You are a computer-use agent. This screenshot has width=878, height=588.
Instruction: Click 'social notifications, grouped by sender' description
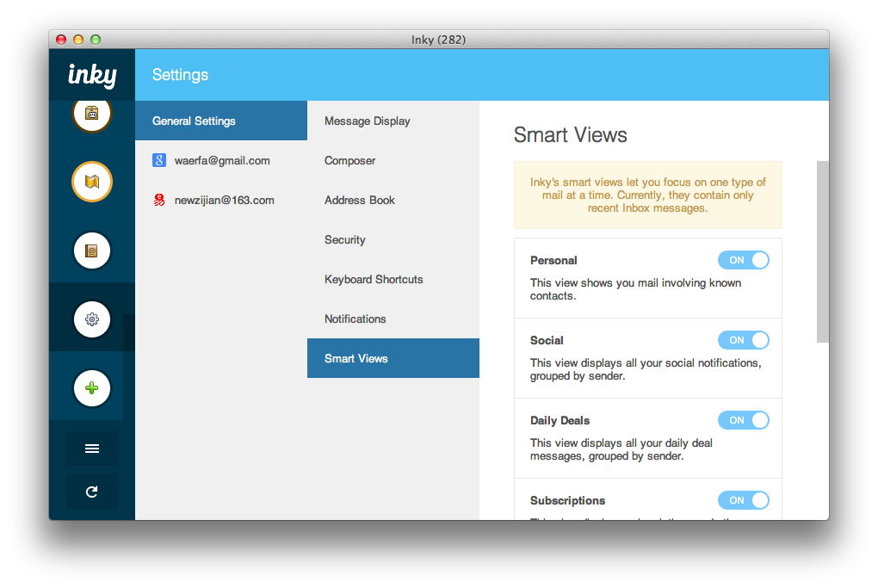click(646, 369)
